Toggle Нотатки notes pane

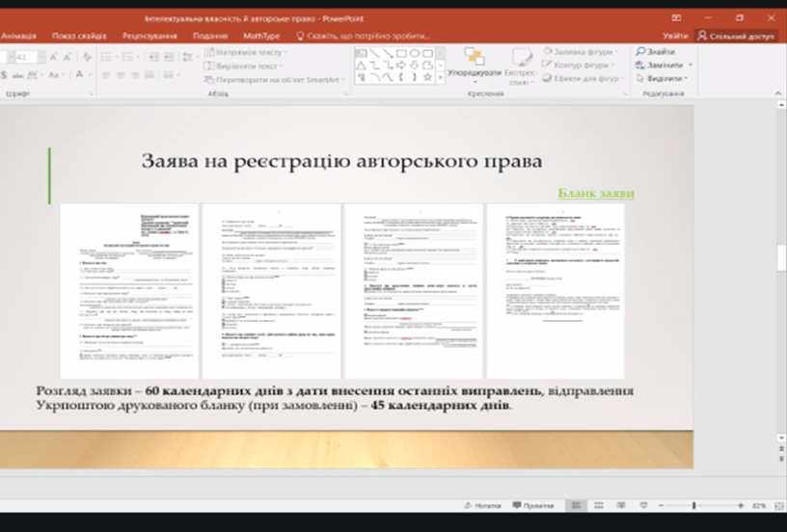point(481,505)
